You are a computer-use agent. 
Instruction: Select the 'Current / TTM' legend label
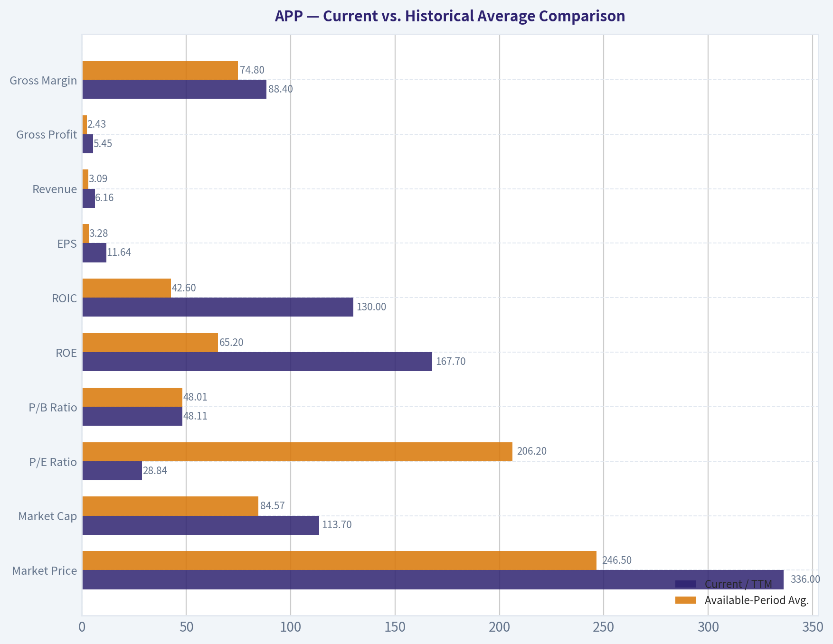[738, 584]
